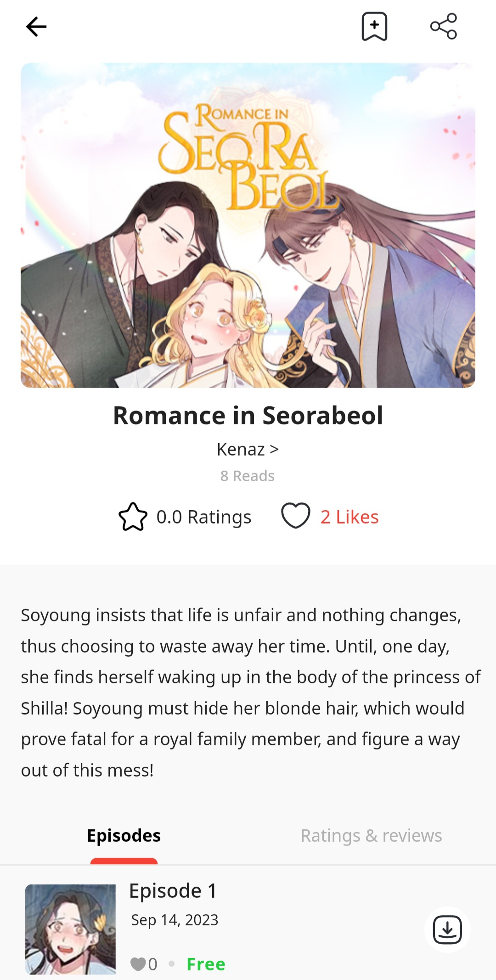Tap the series description paragraph
This screenshot has height=980, width=496.
tap(250, 693)
